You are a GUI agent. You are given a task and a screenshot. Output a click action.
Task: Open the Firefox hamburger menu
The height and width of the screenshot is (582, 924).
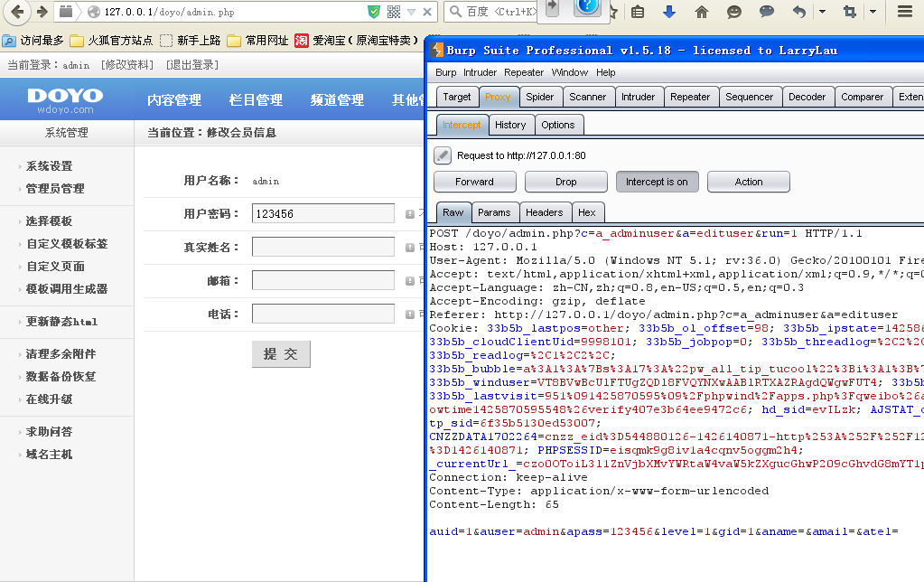point(905,12)
